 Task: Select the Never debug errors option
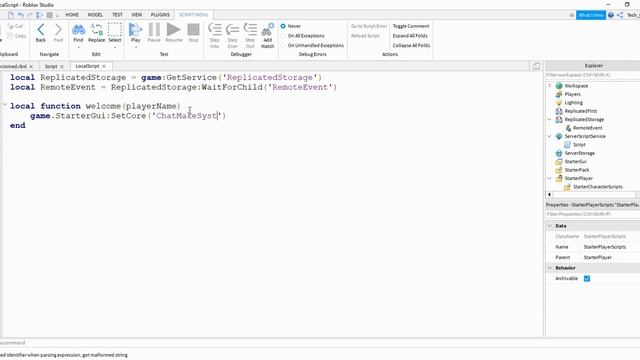[x=283, y=26]
